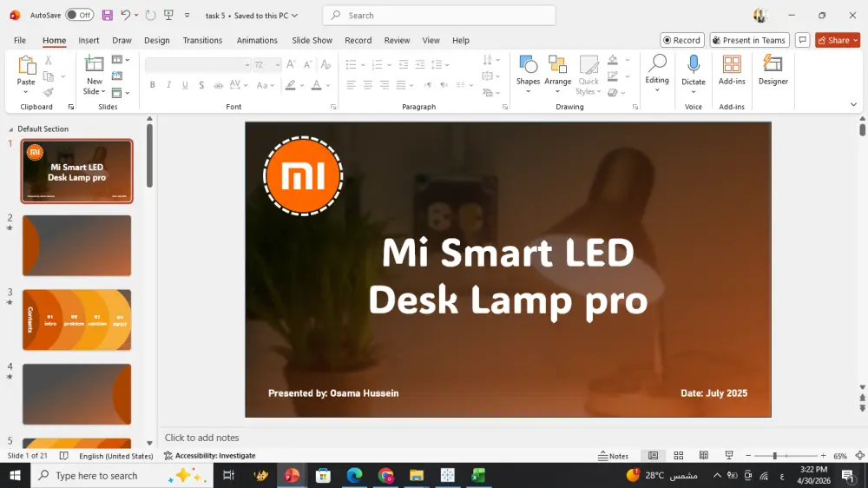
Task: Apply Bold formatting
Action: (x=152, y=85)
